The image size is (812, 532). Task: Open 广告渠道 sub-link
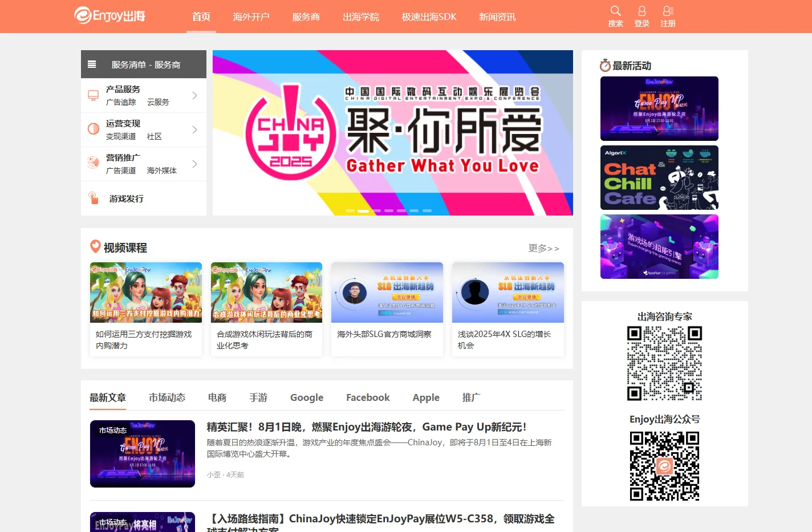click(x=121, y=170)
